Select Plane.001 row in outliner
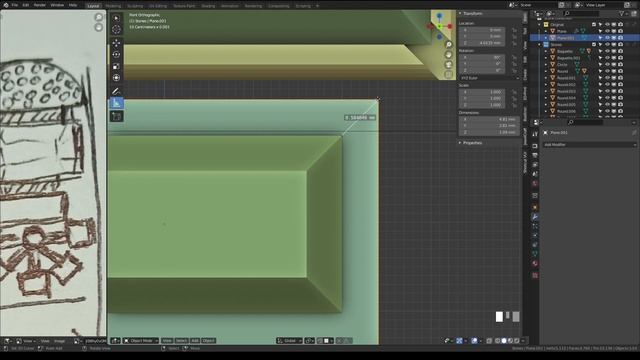The width and height of the screenshot is (640, 360). 584,38
